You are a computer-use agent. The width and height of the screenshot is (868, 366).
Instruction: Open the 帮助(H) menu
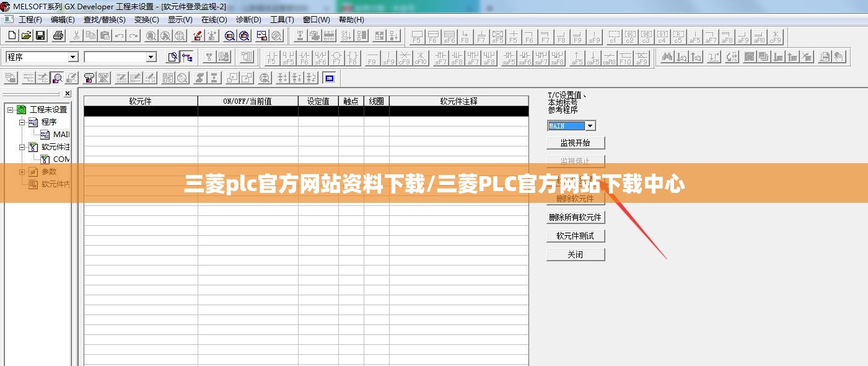tap(351, 19)
